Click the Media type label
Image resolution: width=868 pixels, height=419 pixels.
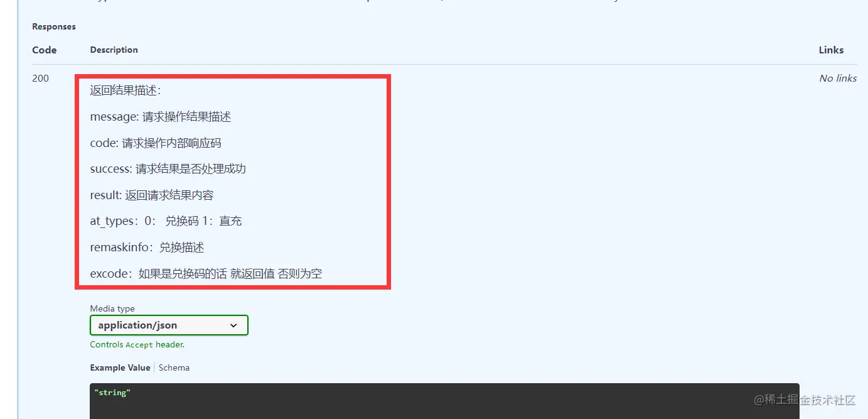pos(112,308)
